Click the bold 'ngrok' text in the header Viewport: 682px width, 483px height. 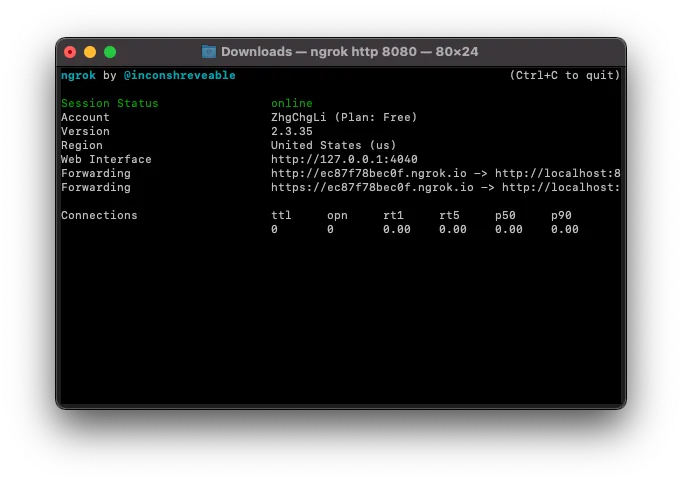[78, 75]
